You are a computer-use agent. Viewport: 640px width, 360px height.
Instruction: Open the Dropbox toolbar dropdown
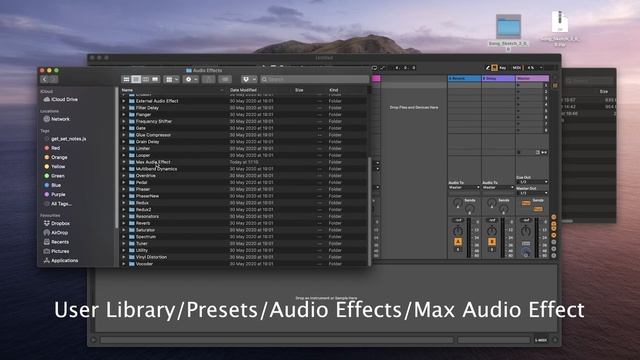click(249, 79)
